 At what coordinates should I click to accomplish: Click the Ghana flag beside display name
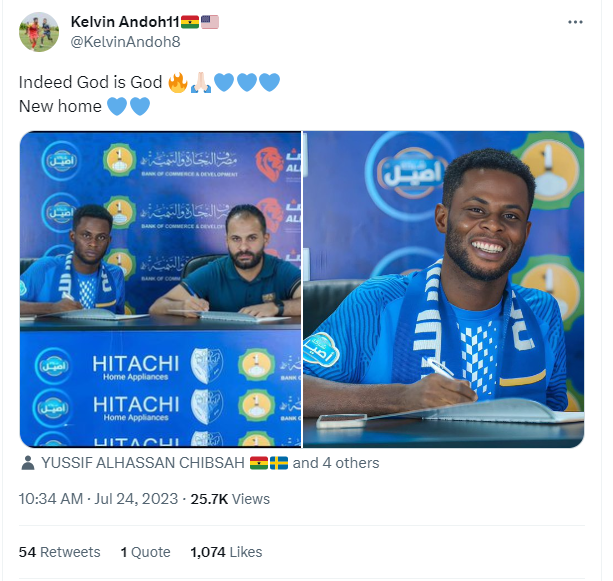(190, 22)
